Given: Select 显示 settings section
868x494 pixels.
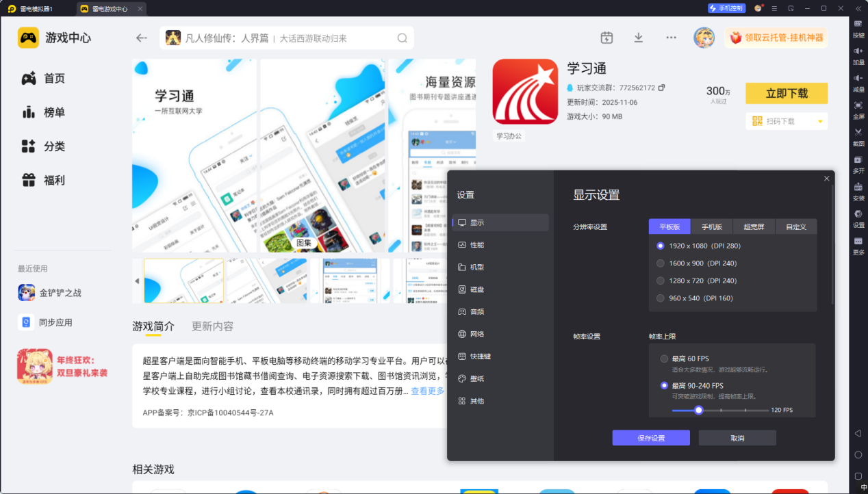Looking at the screenshot, I should [500, 222].
